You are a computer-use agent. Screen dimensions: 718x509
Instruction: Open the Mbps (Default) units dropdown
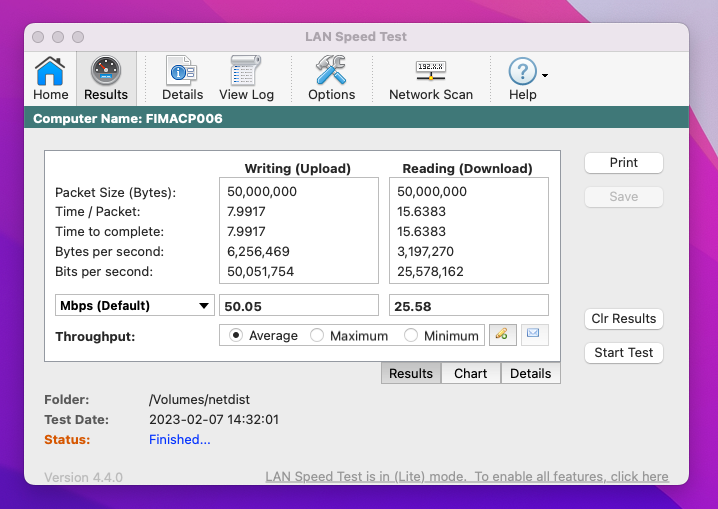tap(135, 305)
